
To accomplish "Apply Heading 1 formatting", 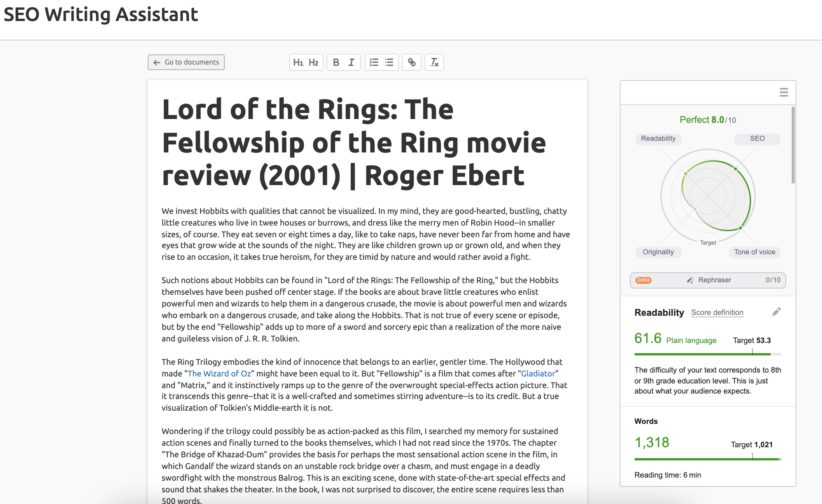I will [298, 62].
